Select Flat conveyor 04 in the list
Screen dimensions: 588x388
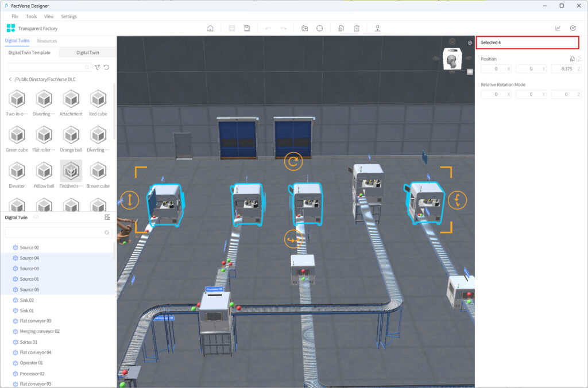(58, 352)
